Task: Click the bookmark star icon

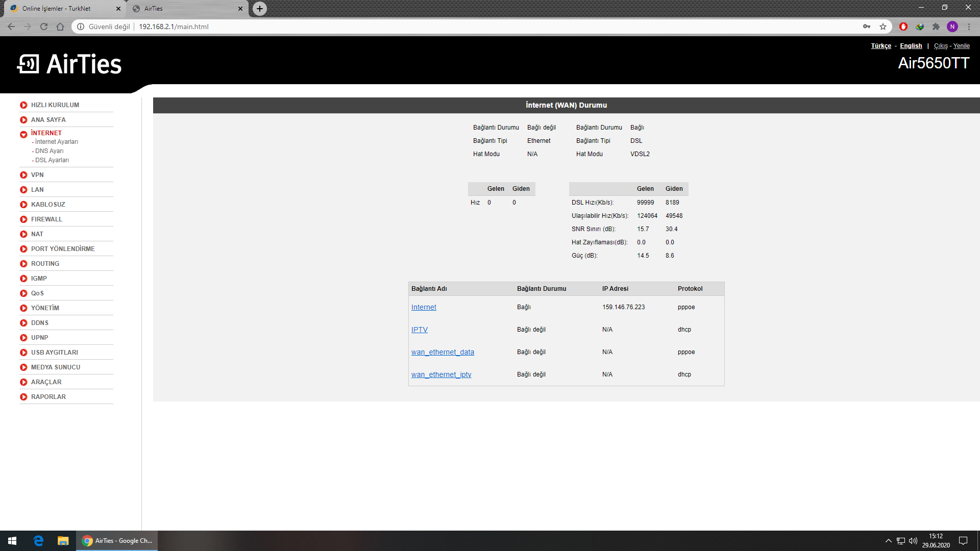Action: (883, 27)
